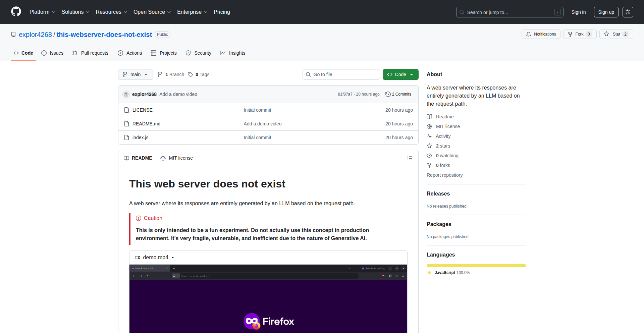Open the Security tab
Screen dimensions: 644x333
point(199,53)
